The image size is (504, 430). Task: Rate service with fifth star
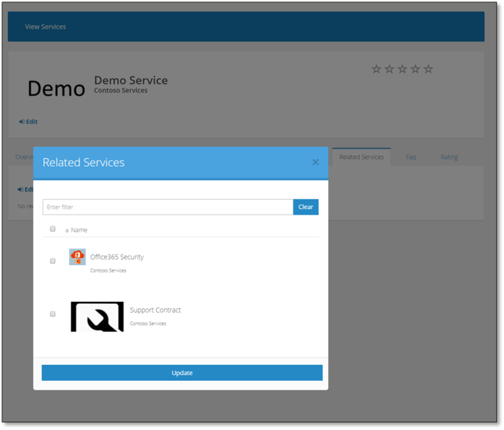point(428,69)
